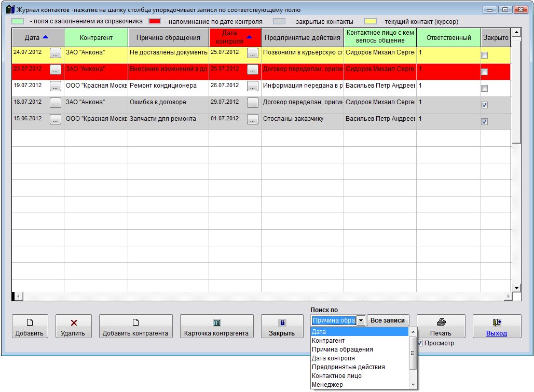Click the horizontal scrollbar left arrow
Screen dimensions: 534x392
pyautogui.click(x=19, y=297)
